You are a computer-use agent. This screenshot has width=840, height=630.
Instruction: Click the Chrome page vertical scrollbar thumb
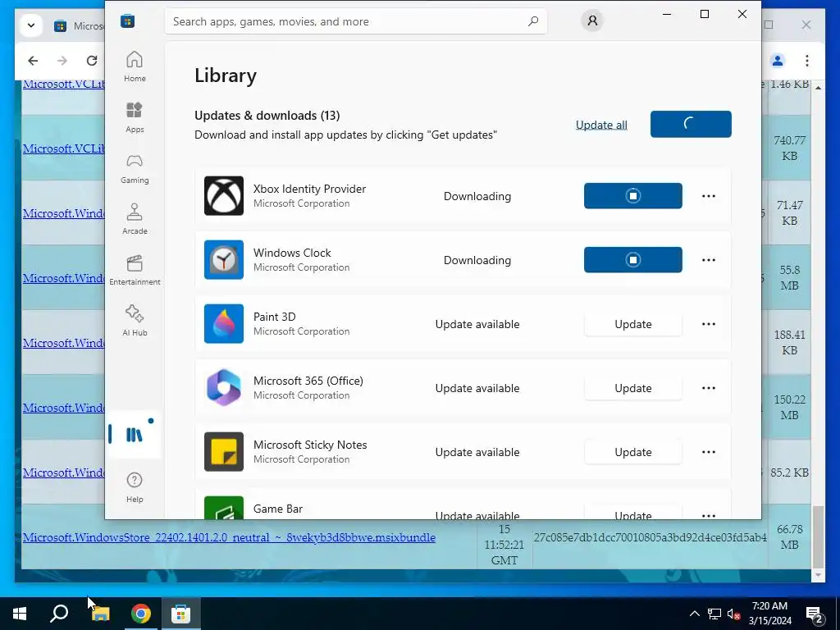pyautogui.click(x=818, y=536)
